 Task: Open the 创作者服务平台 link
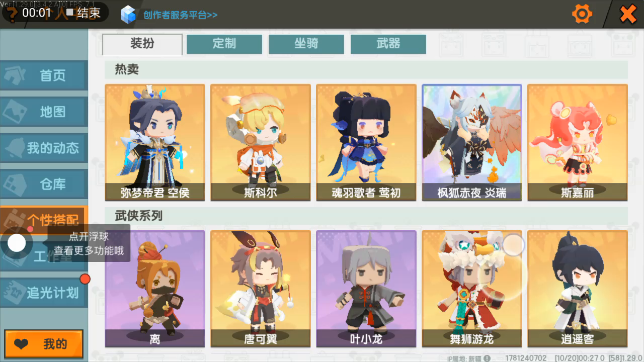(180, 15)
